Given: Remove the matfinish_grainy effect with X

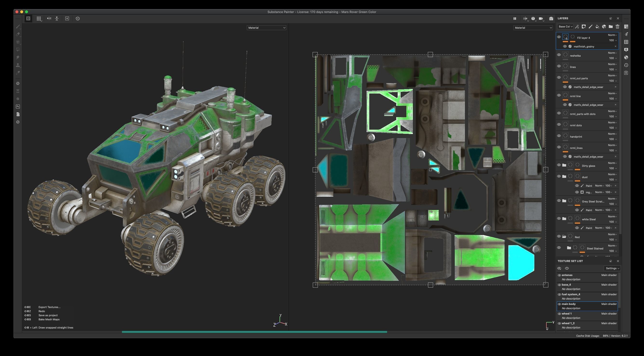Looking at the screenshot, I should click(615, 46).
